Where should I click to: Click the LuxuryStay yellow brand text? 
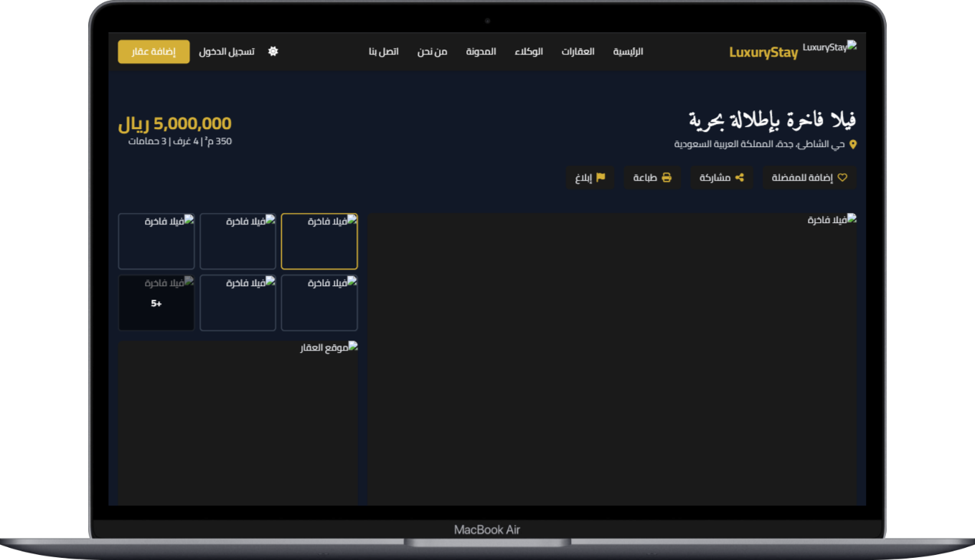pos(763,52)
